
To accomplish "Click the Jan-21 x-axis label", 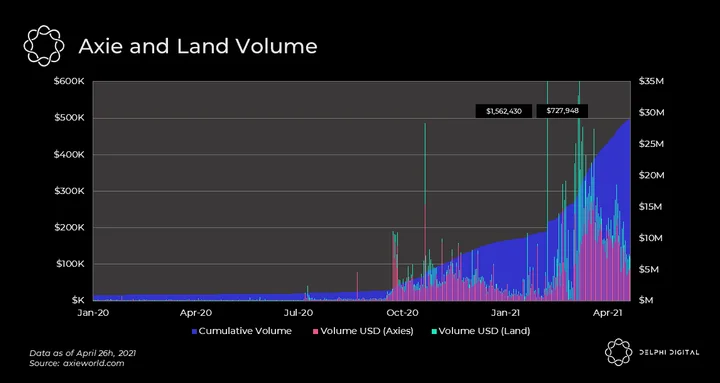I will (x=505, y=313).
